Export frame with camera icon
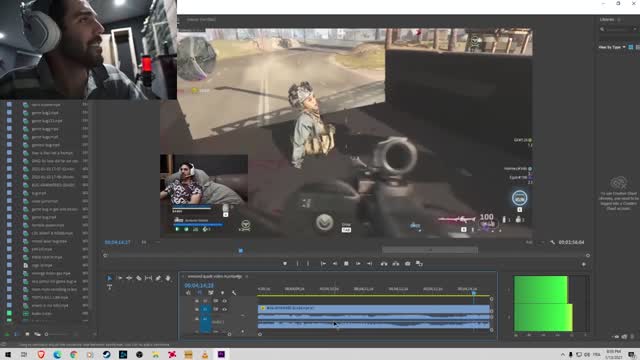The height and width of the screenshot is (360, 640). click(407, 264)
